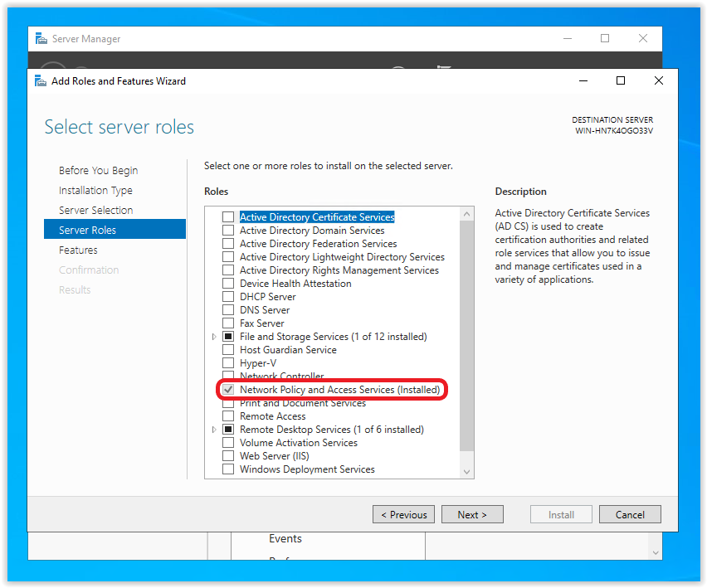The height and width of the screenshot is (588, 707).
Task: Click the Print and Document Services label
Action: tap(303, 403)
